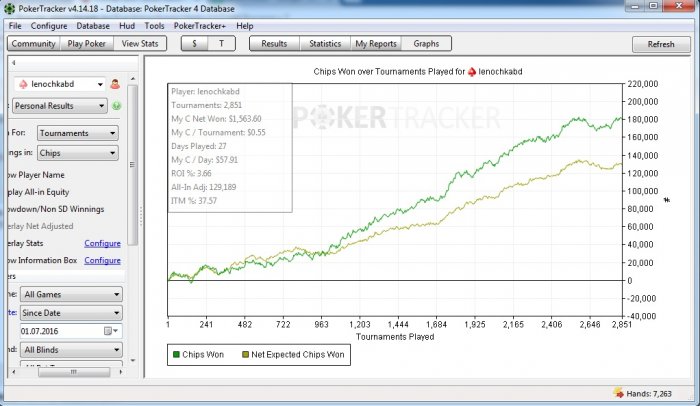Viewport: 700px width, 406px height.
Task: Switch to the Community tab
Action: (33, 44)
